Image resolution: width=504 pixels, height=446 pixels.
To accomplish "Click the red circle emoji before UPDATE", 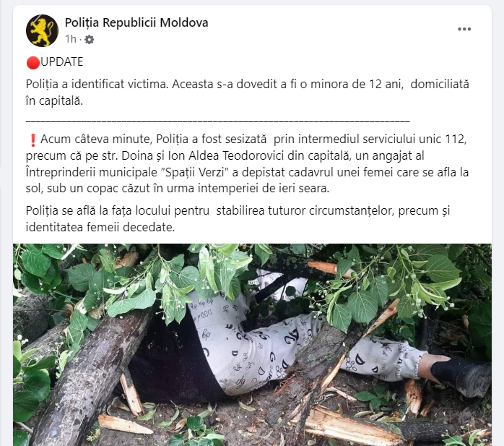I will tap(32, 62).
